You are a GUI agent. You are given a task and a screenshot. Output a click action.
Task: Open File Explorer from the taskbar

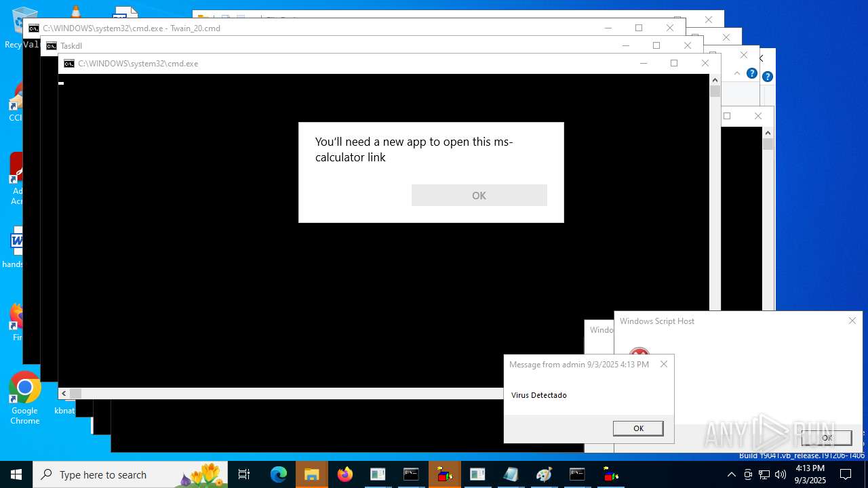click(312, 474)
